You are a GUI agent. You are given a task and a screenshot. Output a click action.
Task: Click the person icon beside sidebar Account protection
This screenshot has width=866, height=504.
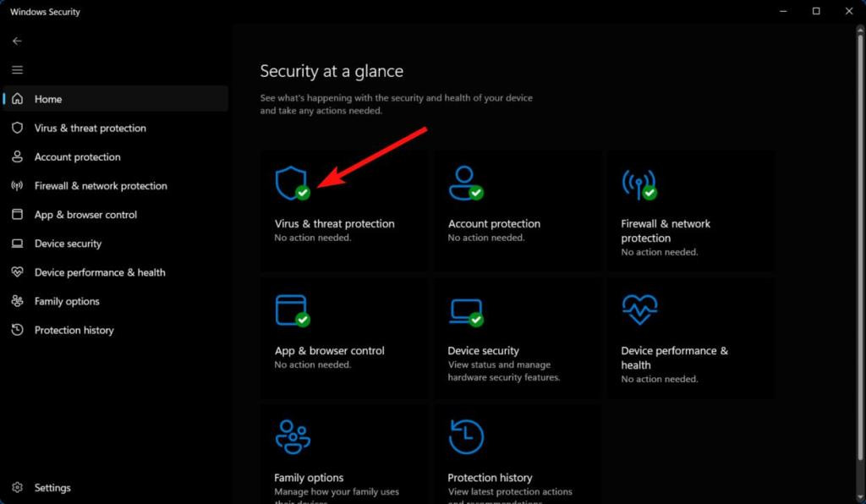pyautogui.click(x=18, y=156)
